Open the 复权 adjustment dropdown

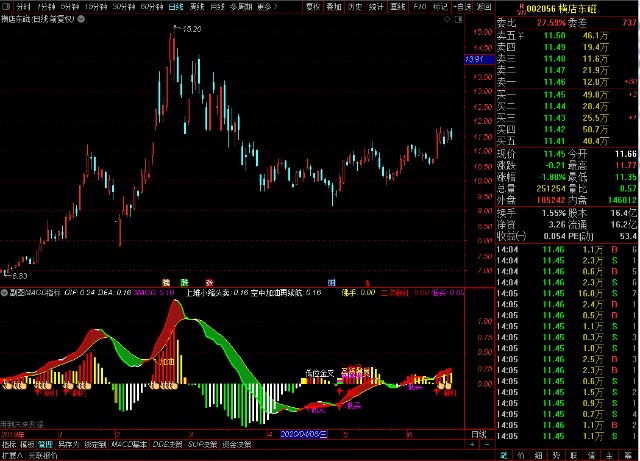313,6
